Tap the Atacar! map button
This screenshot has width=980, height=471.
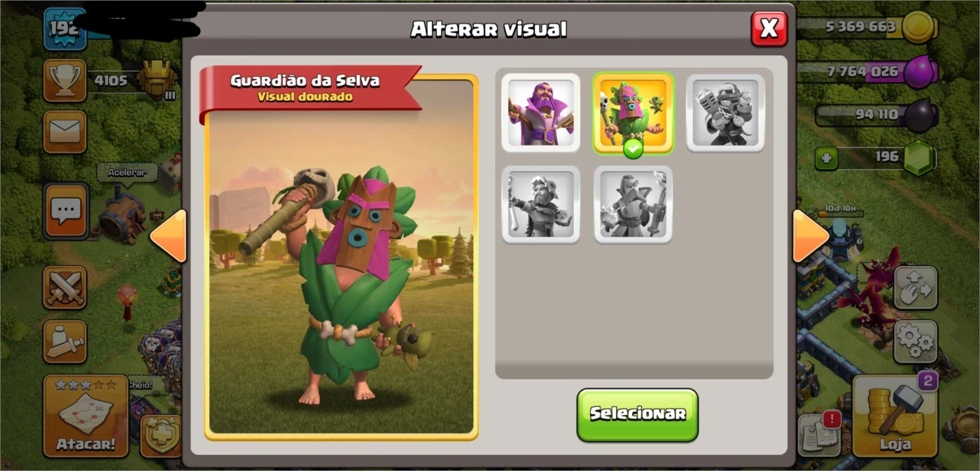coord(85,416)
